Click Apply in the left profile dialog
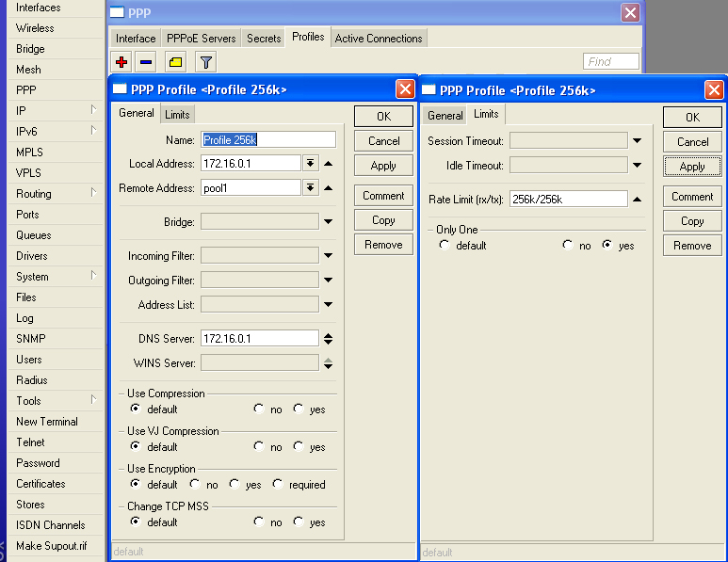The width and height of the screenshot is (728, 562). (383, 166)
